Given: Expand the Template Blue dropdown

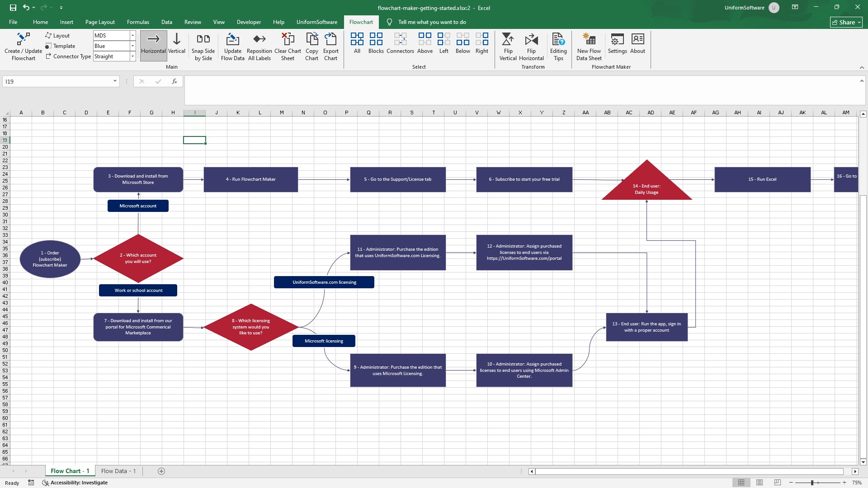Looking at the screenshot, I should click(x=132, y=46).
